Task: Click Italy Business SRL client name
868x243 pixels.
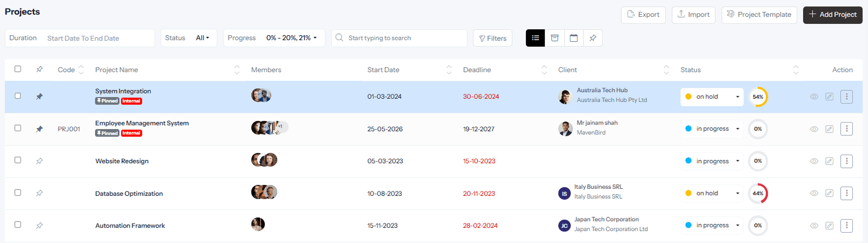Action: [598, 187]
